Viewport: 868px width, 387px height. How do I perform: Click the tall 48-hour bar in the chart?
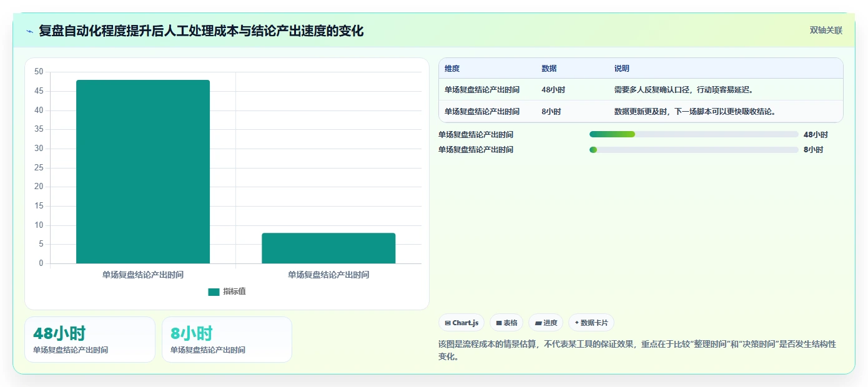coord(143,172)
